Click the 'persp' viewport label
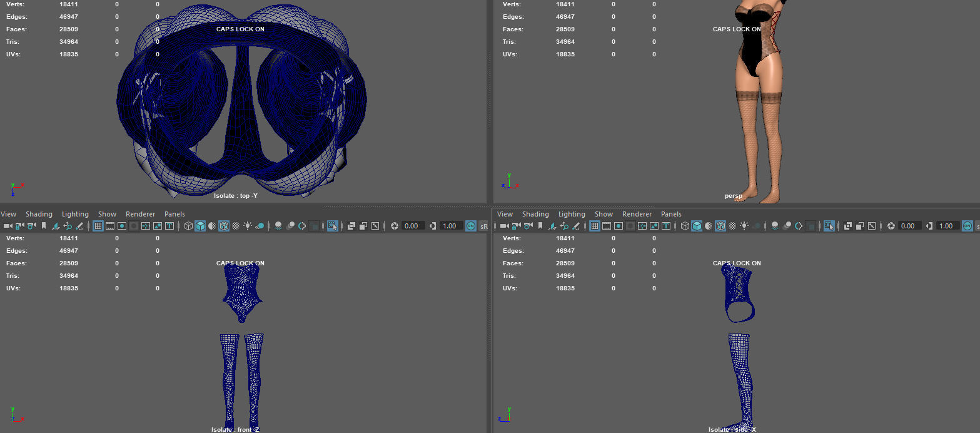This screenshot has height=433, width=980. (x=734, y=196)
